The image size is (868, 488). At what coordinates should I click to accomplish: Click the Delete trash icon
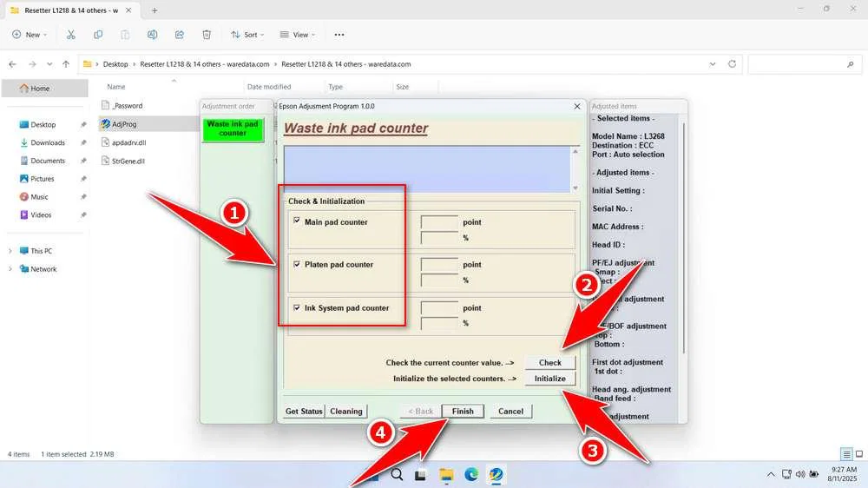[207, 35]
